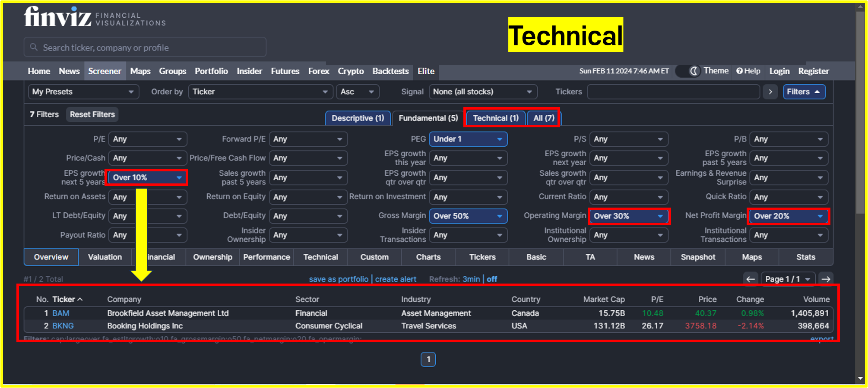Open the Forward P/E filter dropdown
Viewport: 868px width, 388px height.
coord(308,139)
